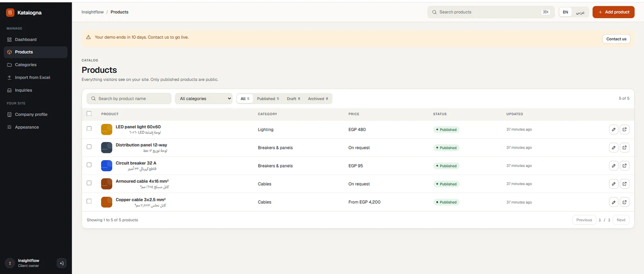Screen dimensions: 644x274
Task: Open Circuit breaker 32 A external link icon
Action: (x=625, y=166)
